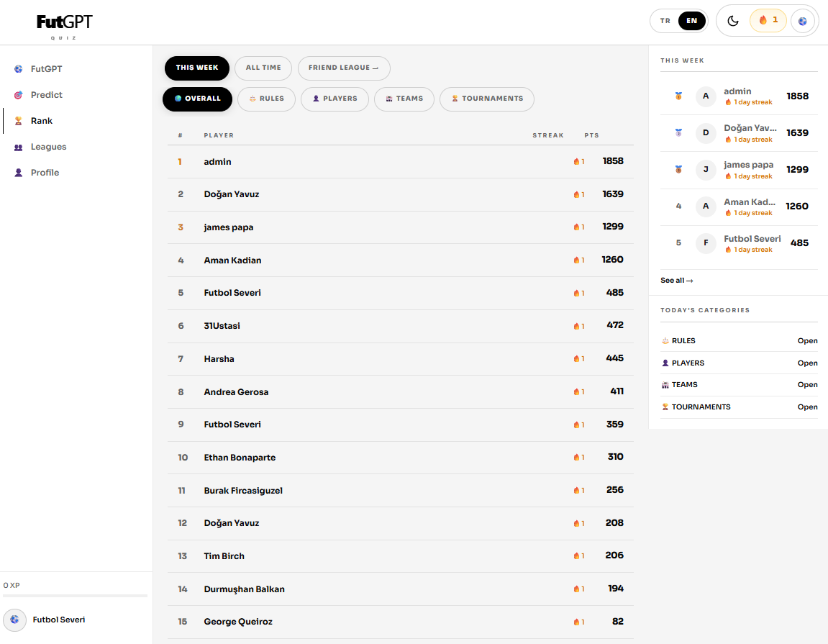Screen dimensions: 828x644
Task: Switch language to EN
Action: (x=692, y=21)
